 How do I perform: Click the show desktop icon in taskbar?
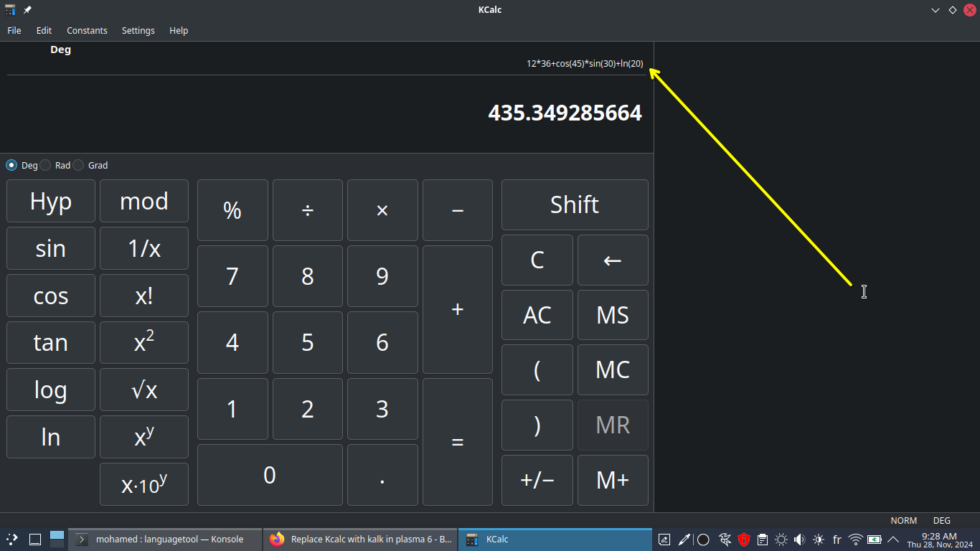(34, 539)
